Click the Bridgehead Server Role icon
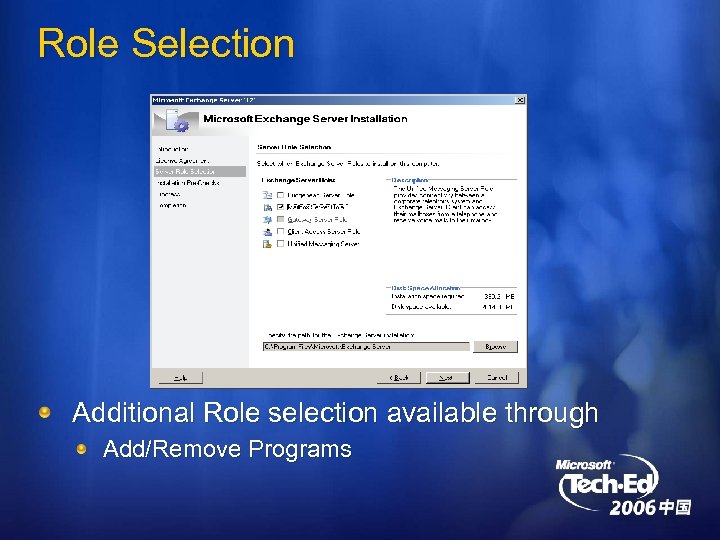 click(x=267, y=195)
